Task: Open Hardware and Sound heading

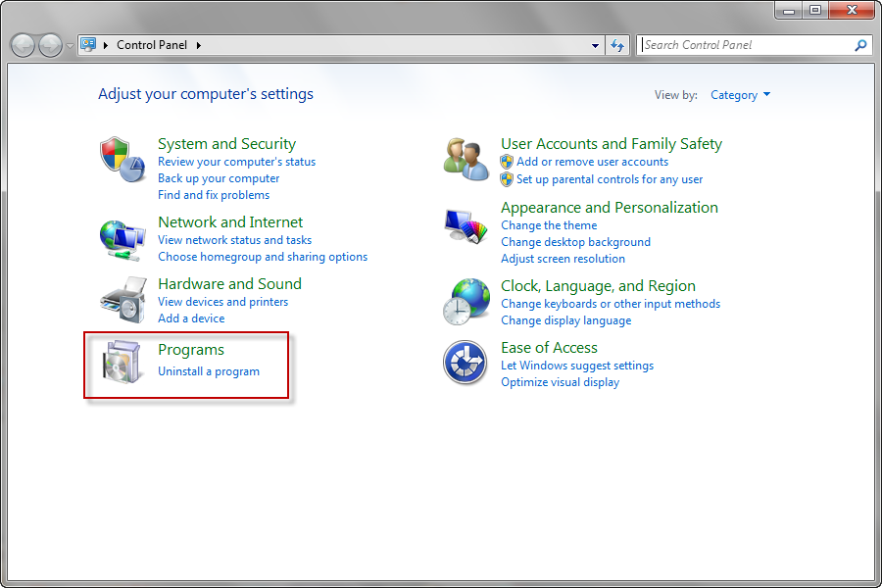Action: point(229,284)
